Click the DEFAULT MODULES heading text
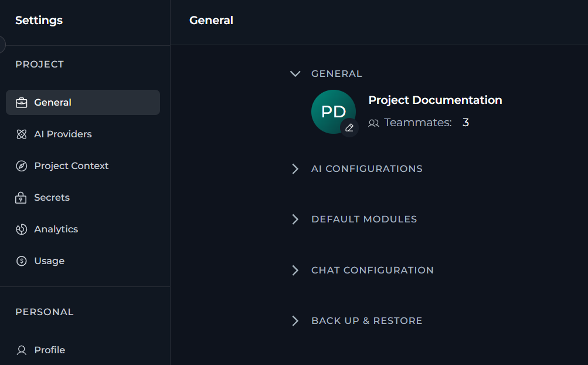Image resolution: width=588 pixels, height=365 pixels. pyautogui.click(x=364, y=219)
